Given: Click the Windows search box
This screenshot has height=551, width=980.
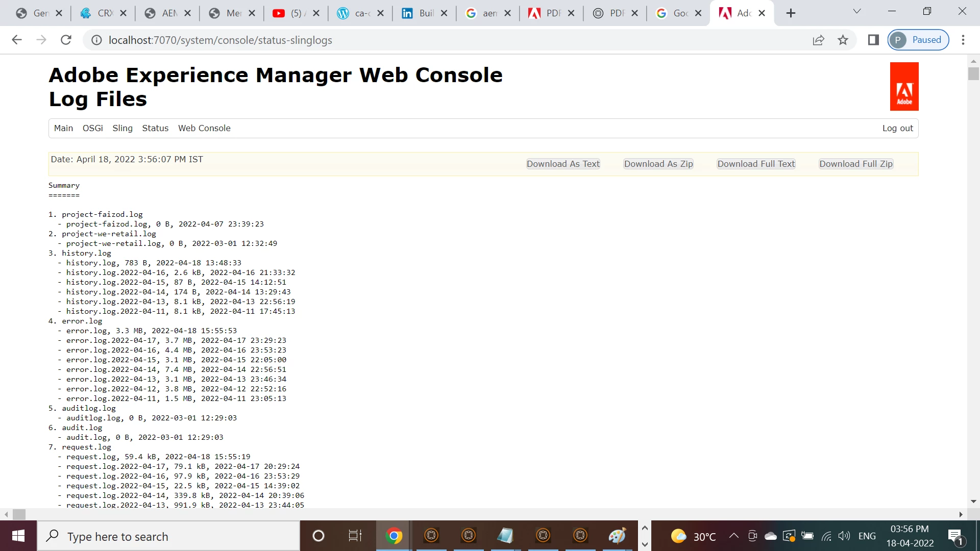Looking at the screenshot, I should 168,536.
